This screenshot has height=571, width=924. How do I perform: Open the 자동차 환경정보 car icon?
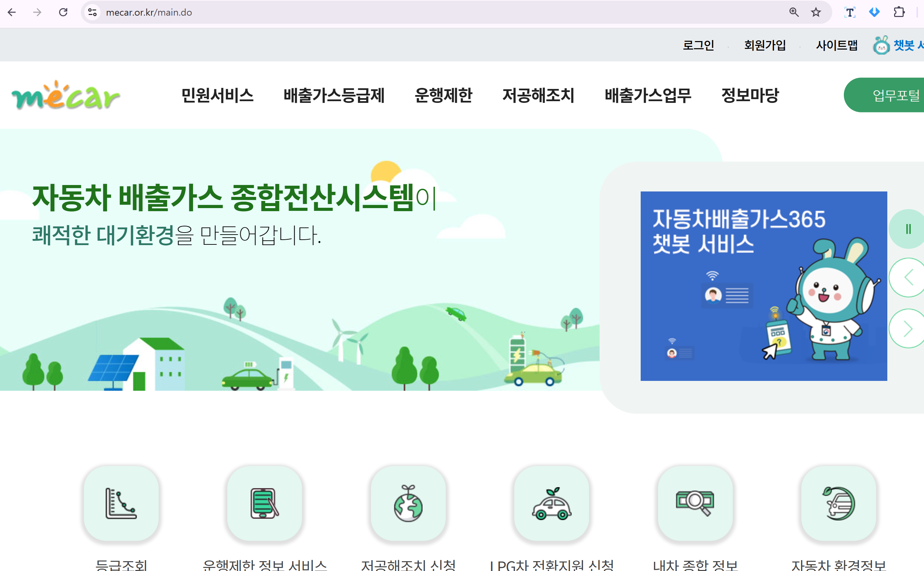839,503
